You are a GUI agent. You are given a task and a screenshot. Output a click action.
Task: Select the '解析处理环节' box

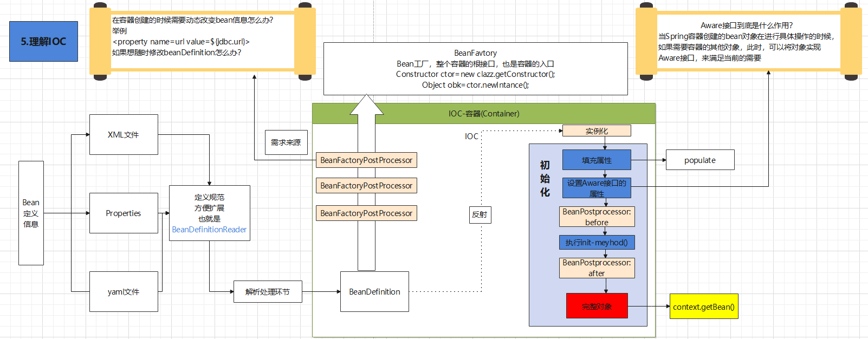[268, 291]
